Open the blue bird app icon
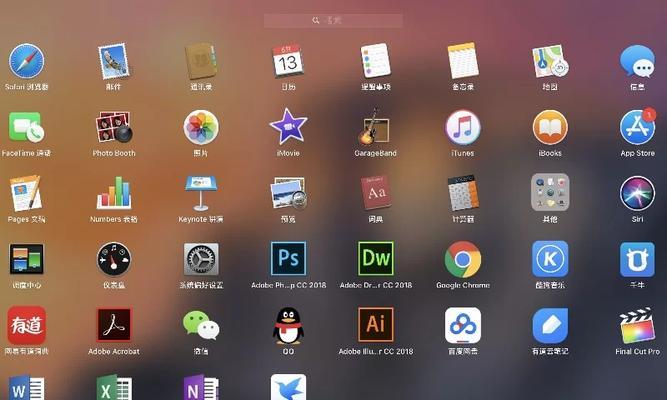The height and width of the screenshot is (400, 667). (288, 387)
